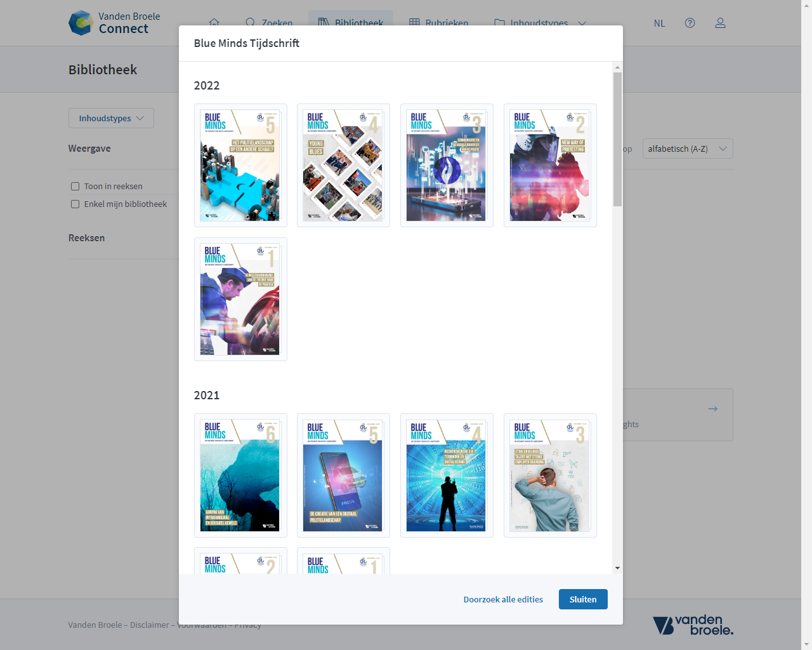The height and width of the screenshot is (650, 812).
Task: Open Blue Minds 2022 issue 3 cover
Action: (447, 165)
